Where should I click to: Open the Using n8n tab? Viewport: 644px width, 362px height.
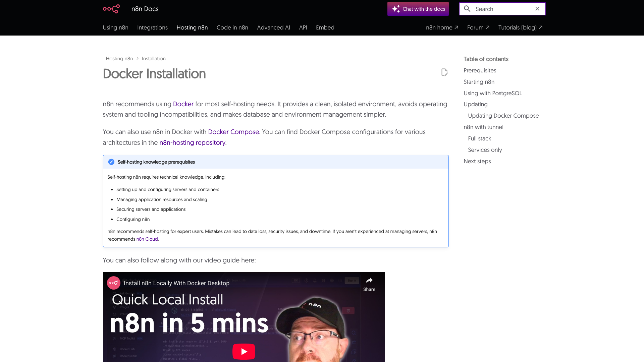(115, 27)
